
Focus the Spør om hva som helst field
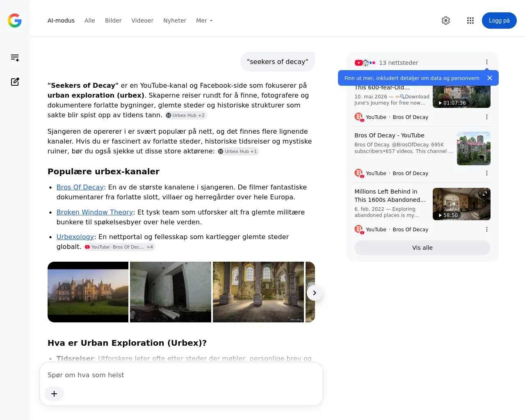pos(181,375)
